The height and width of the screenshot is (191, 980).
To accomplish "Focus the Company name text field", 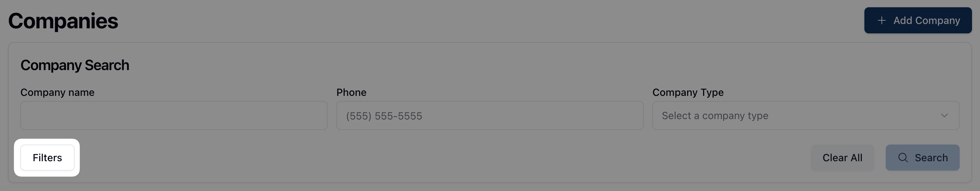I will click(x=174, y=115).
